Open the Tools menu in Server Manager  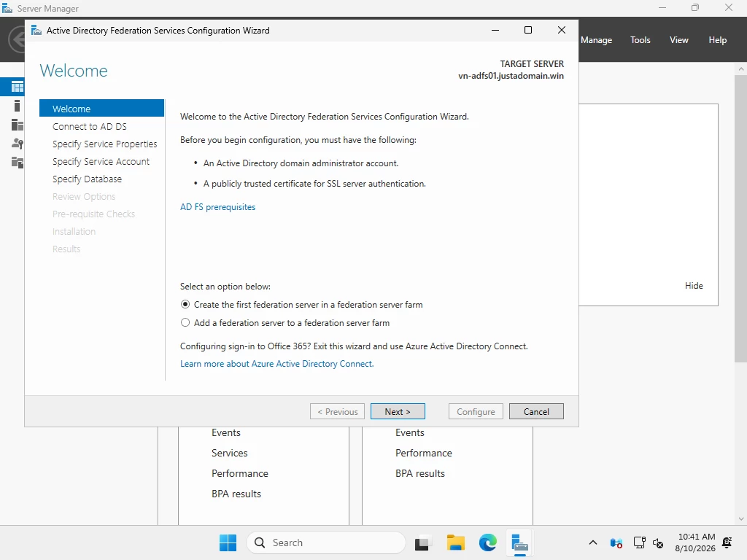(x=640, y=40)
